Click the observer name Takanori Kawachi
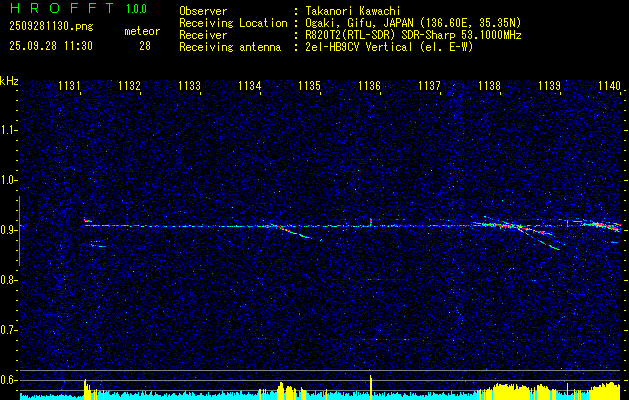 click(x=352, y=11)
